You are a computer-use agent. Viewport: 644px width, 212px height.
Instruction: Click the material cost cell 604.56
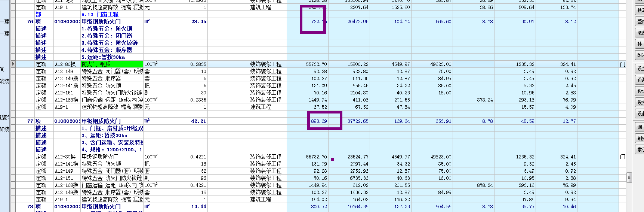[x=443, y=206]
